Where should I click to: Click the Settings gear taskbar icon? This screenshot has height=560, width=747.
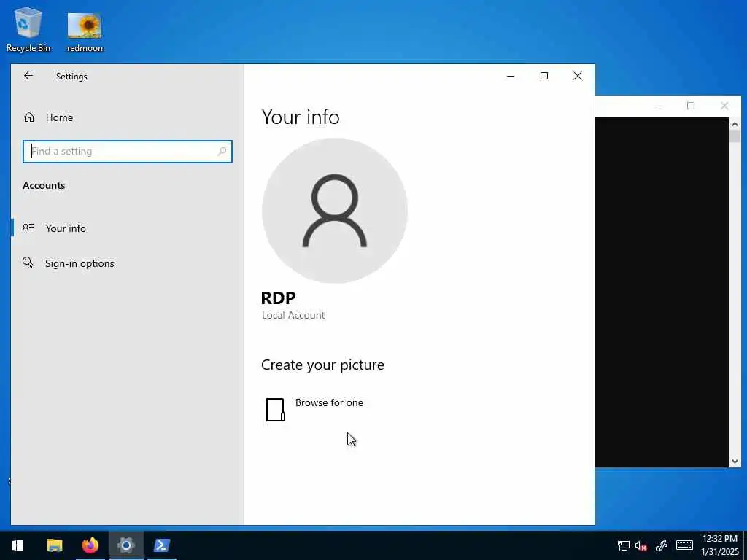pyautogui.click(x=125, y=545)
